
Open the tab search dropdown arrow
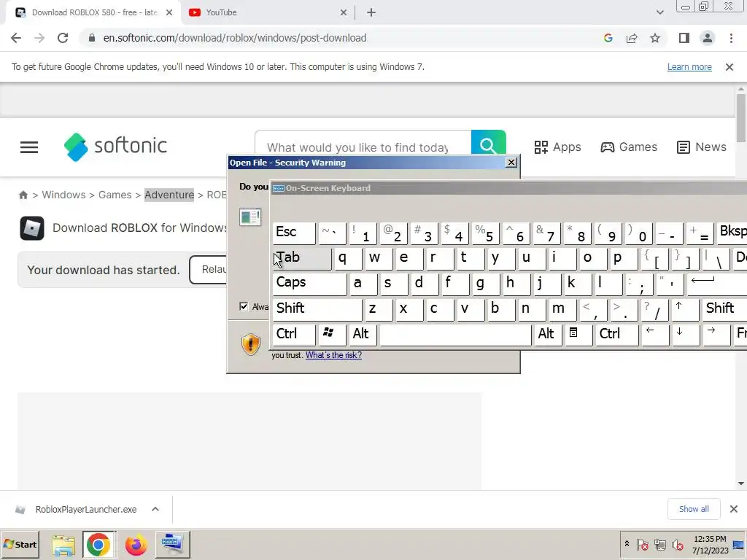(x=659, y=12)
